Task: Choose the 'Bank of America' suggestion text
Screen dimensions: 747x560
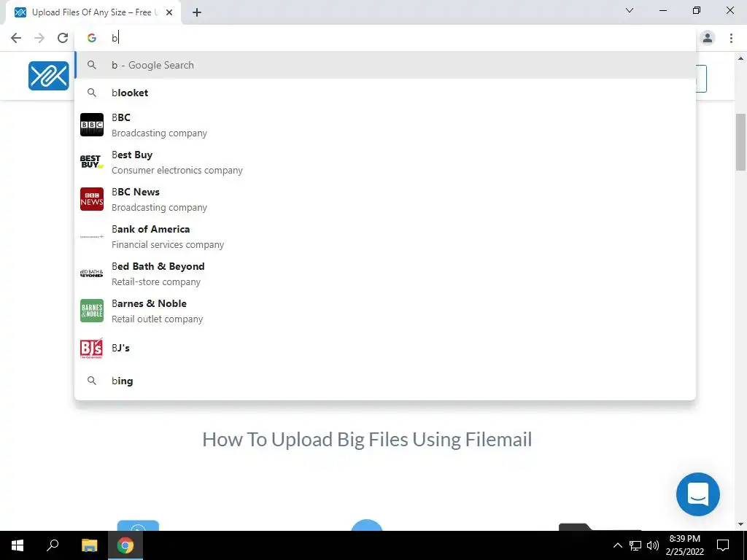Action: [150, 229]
